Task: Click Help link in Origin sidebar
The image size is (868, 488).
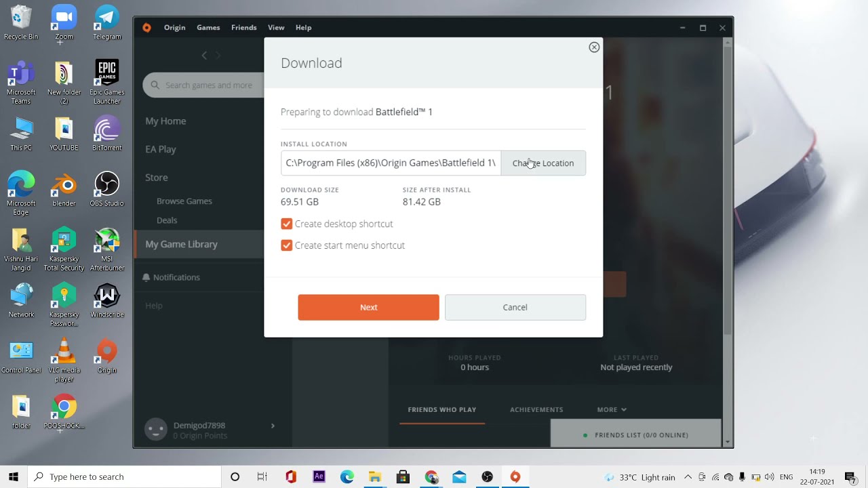Action: pyautogui.click(x=154, y=306)
